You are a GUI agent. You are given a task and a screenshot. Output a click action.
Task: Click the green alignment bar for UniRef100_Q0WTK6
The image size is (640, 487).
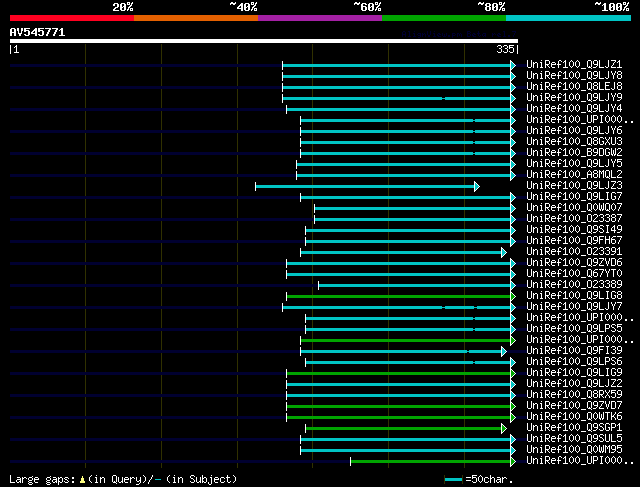[400, 417]
